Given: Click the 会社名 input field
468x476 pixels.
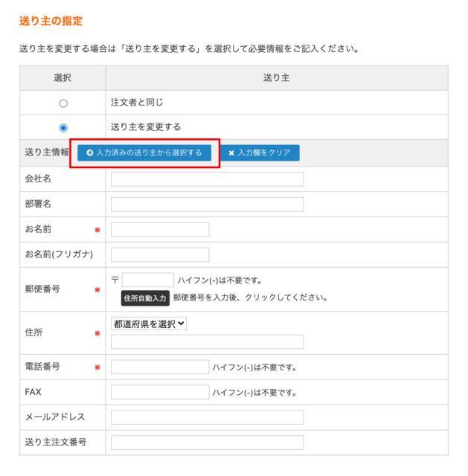Looking at the screenshot, I should (x=207, y=179).
